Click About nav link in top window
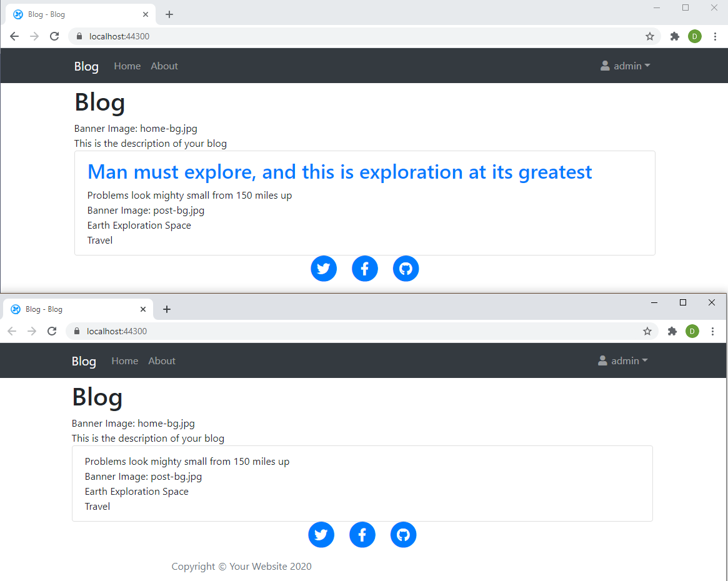728x581 pixels. coord(164,66)
